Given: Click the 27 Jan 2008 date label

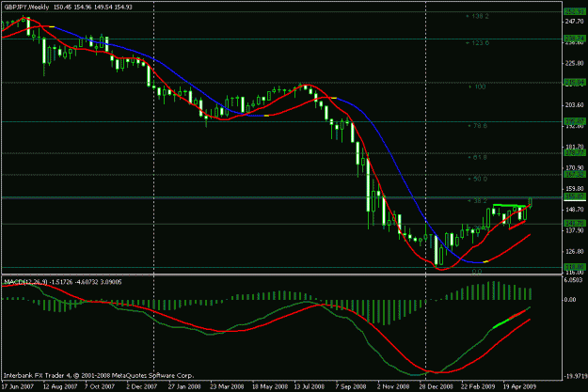Looking at the screenshot, I should tap(183, 386).
